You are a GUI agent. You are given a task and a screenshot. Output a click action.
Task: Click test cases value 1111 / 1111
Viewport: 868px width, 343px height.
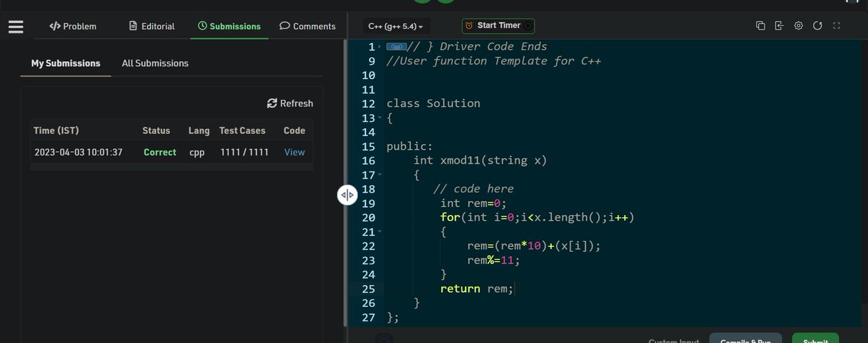tap(244, 152)
